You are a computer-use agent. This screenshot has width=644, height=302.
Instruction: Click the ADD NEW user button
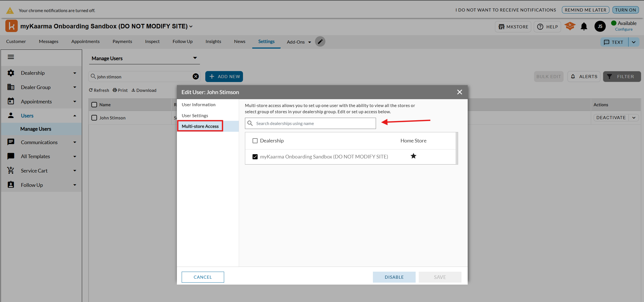(224, 76)
